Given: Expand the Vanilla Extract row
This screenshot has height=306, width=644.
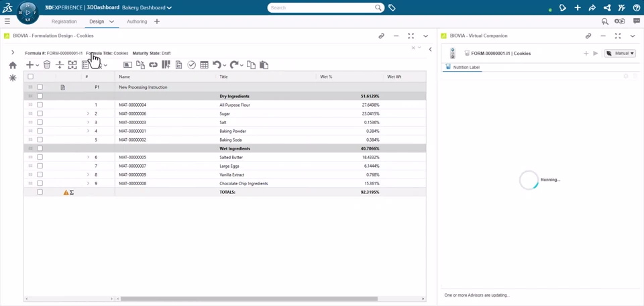Looking at the screenshot, I should 88,174.
